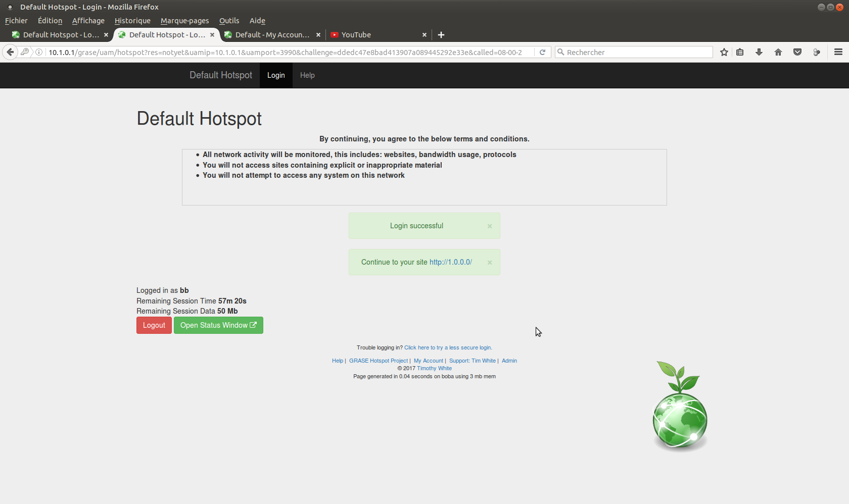The height and width of the screenshot is (504, 849).
Task: Click the Default Hotspot navbar brand
Action: (x=221, y=75)
